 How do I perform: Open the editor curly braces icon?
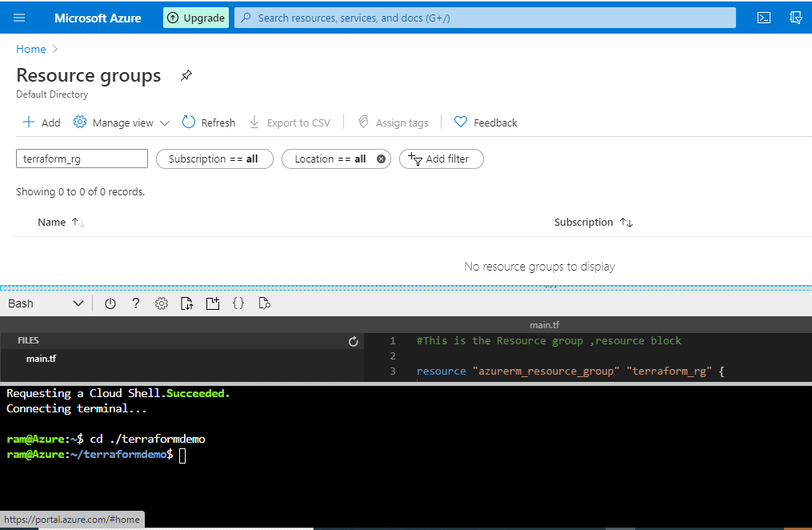[x=238, y=303]
